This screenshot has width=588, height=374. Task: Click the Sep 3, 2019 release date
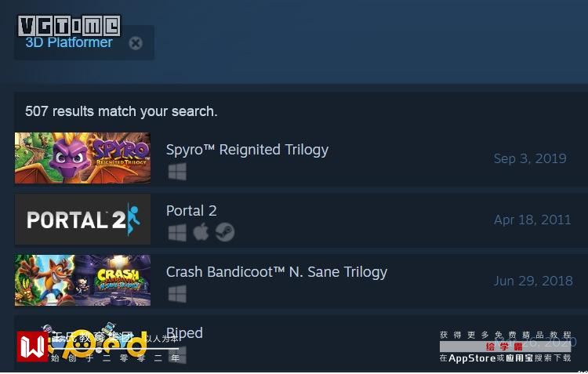530,158
